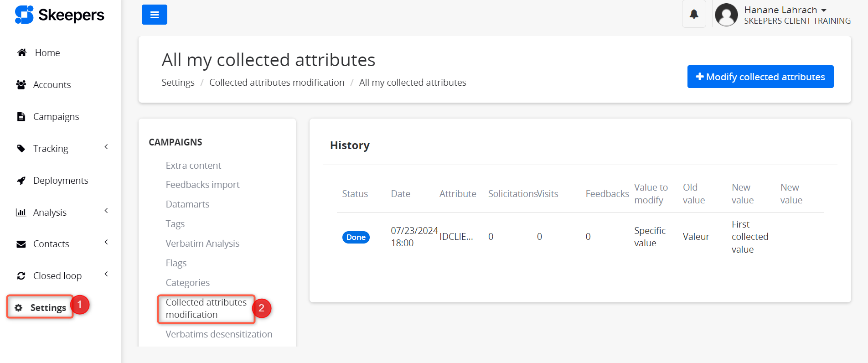Click the Old value column header
868x363 pixels.
[x=694, y=194]
